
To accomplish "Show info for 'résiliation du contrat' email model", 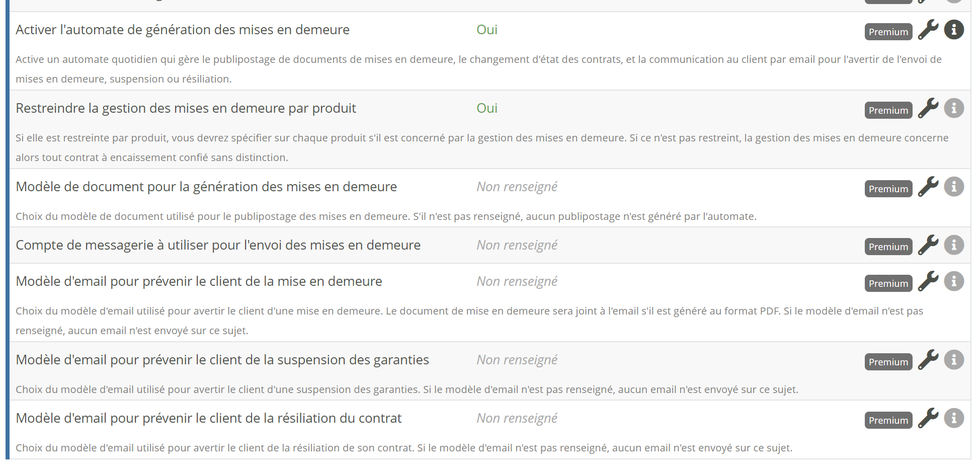I will [x=954, y=418].
